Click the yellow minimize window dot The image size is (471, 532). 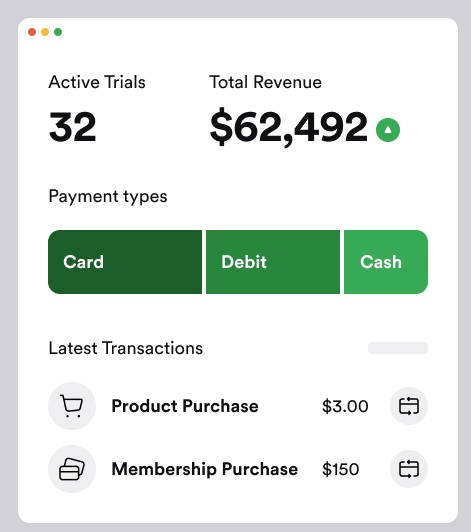(45, 32)
